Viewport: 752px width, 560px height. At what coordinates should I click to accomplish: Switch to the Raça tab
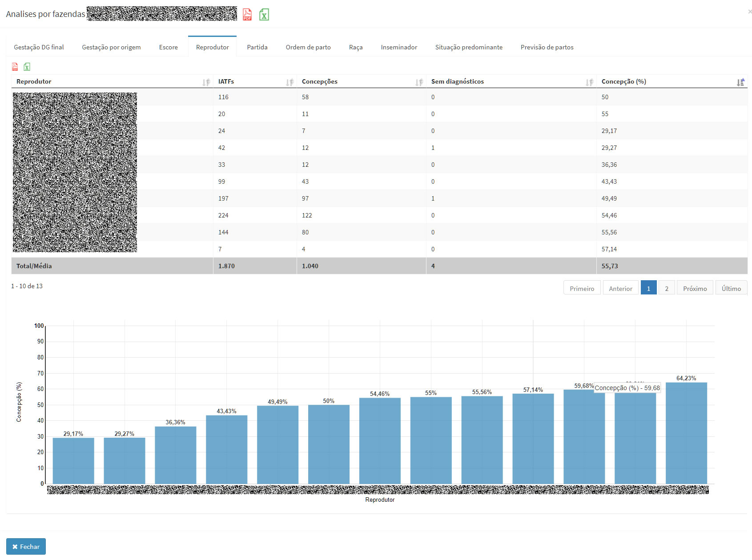tap(356, 47)
